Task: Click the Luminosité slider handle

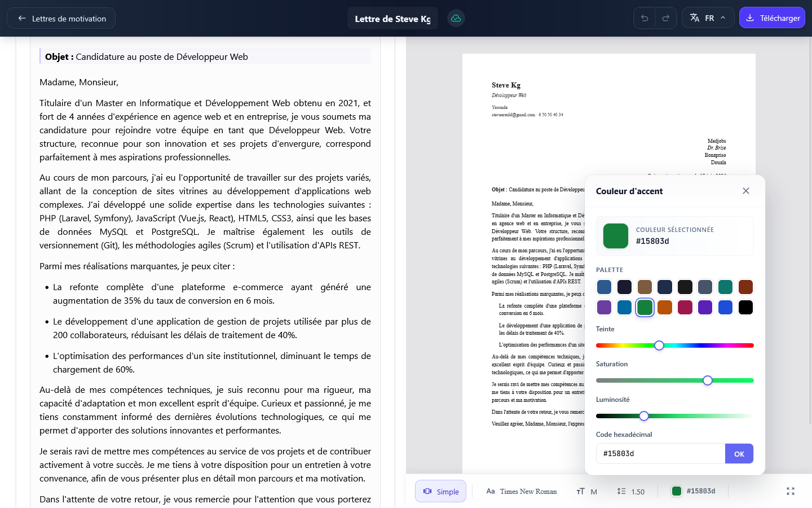Action: coord(644,416)
